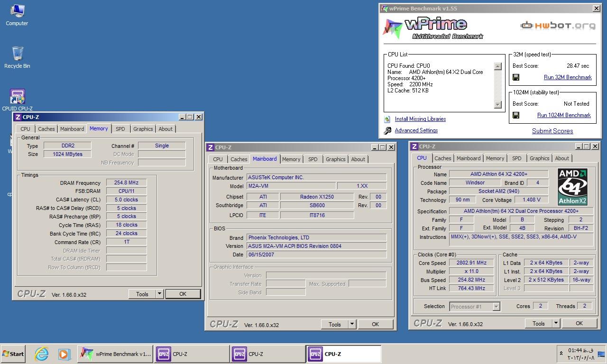Click the AMD 64 Athlon X2 logo
The image size is (607, 364).
click(572, 187)
